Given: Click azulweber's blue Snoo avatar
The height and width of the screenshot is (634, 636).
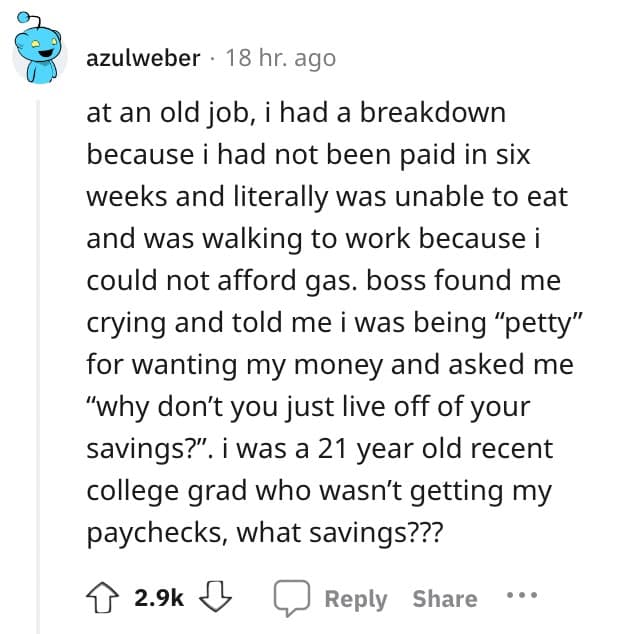Looking at the screenshot, I should click(39, 54).
